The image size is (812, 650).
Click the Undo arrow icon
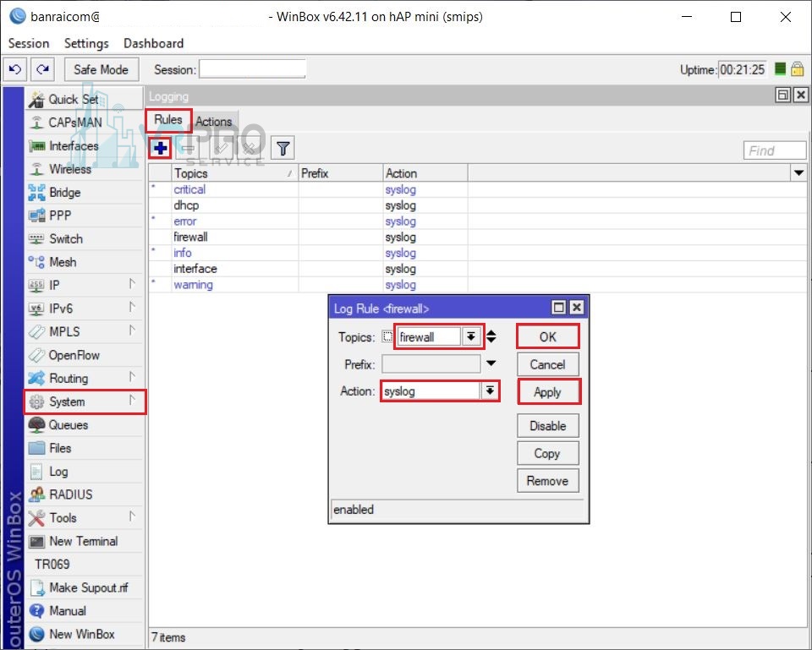pos(15,69)
